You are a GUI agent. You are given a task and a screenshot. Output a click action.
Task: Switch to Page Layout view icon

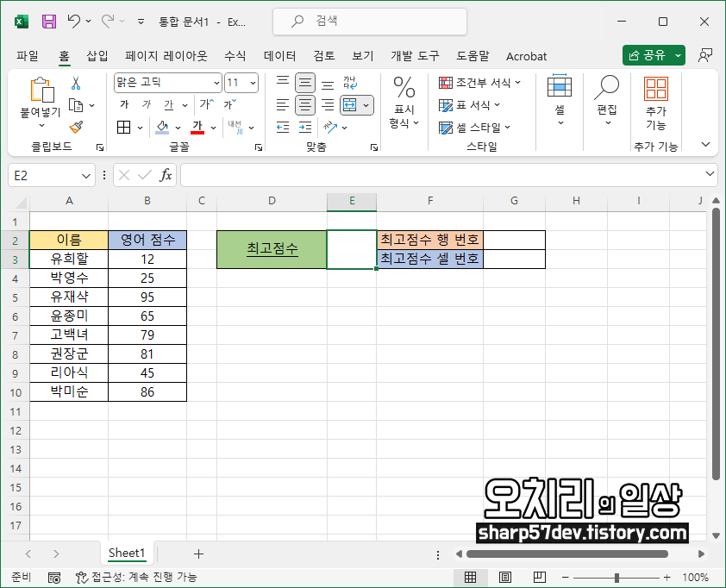tap(505, 577)
